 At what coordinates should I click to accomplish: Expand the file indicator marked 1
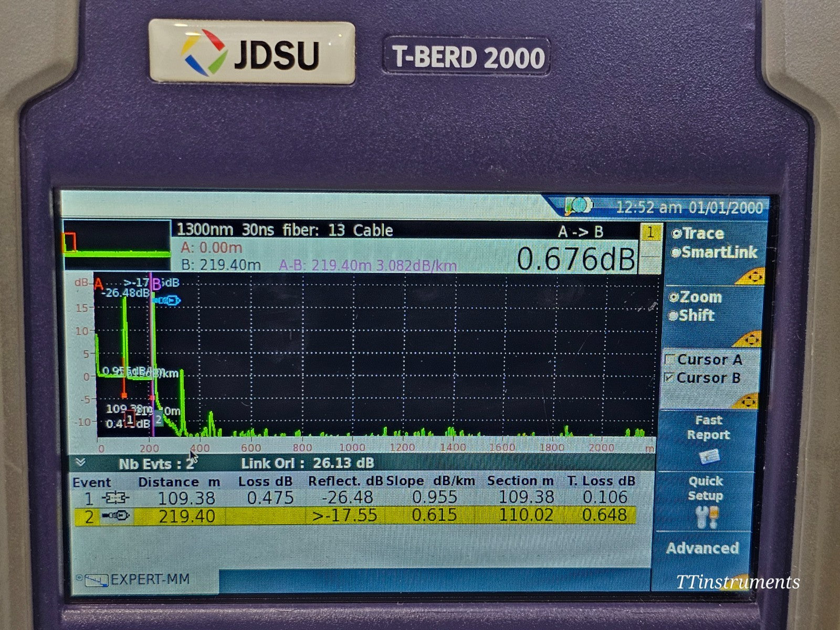pyautogui.click(x=651, y=232)
